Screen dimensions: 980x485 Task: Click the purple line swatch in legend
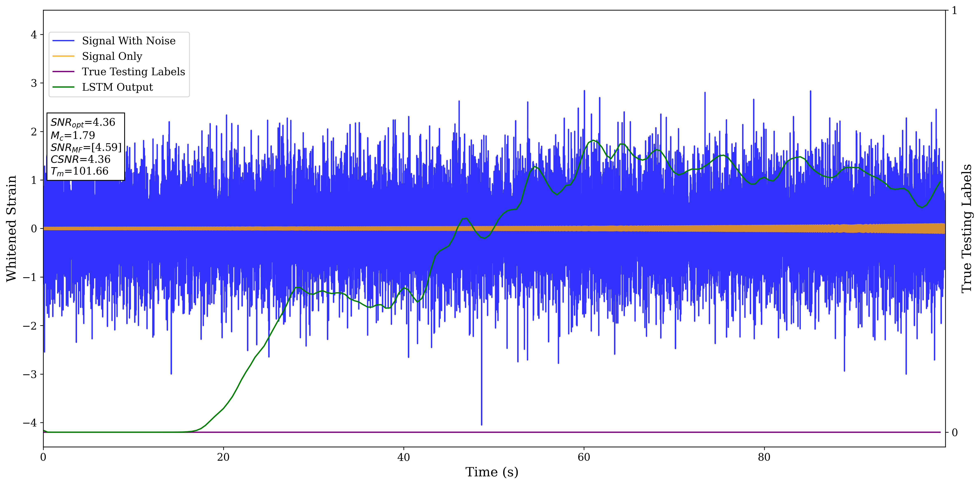[63, 72]
